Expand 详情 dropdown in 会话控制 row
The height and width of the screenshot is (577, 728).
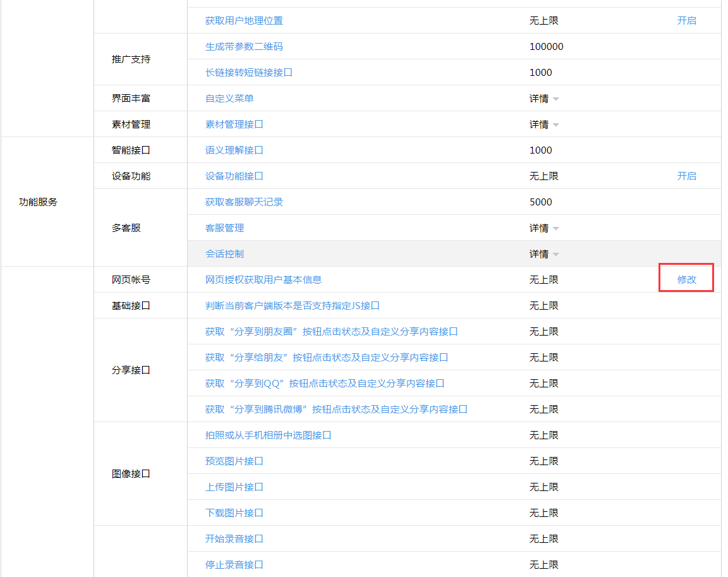[x=544, y=254]
